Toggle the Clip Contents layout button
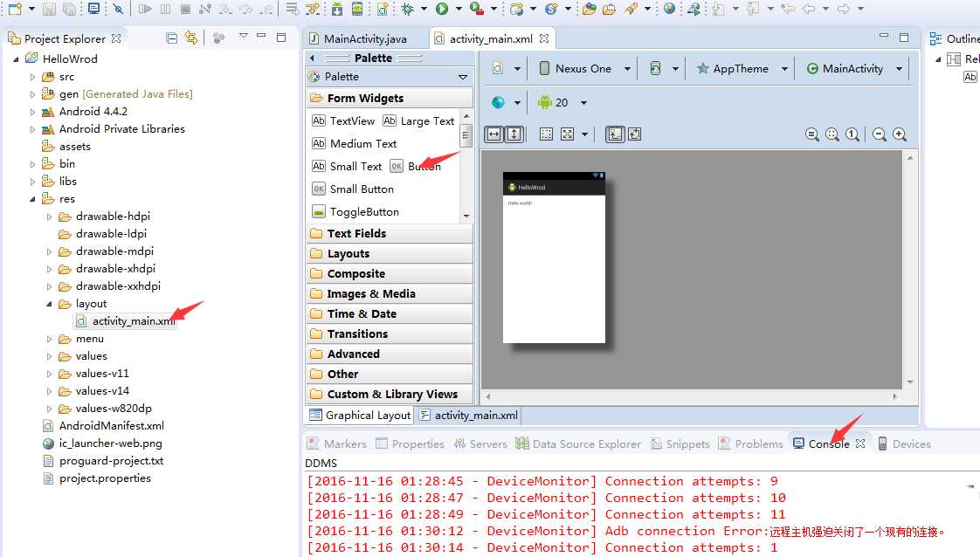The width and height of the screenshot is (980, 557). pos(634,134)
